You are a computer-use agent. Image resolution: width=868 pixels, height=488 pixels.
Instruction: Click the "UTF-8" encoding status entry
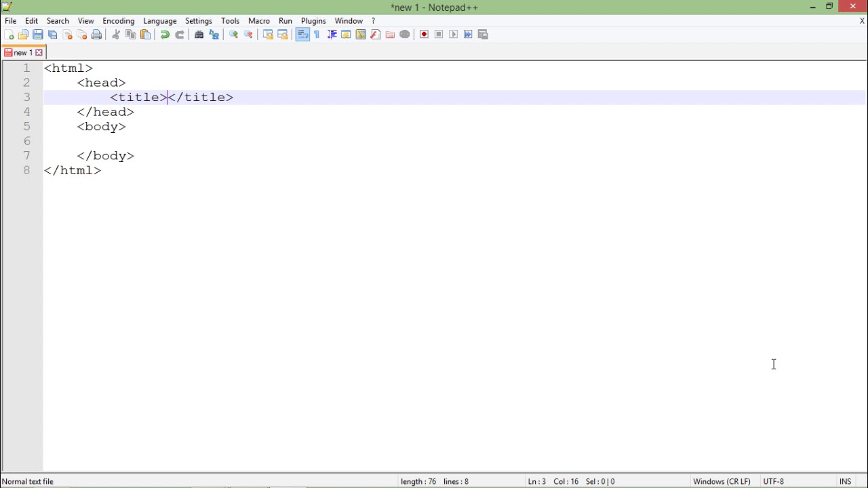[773, 481]
